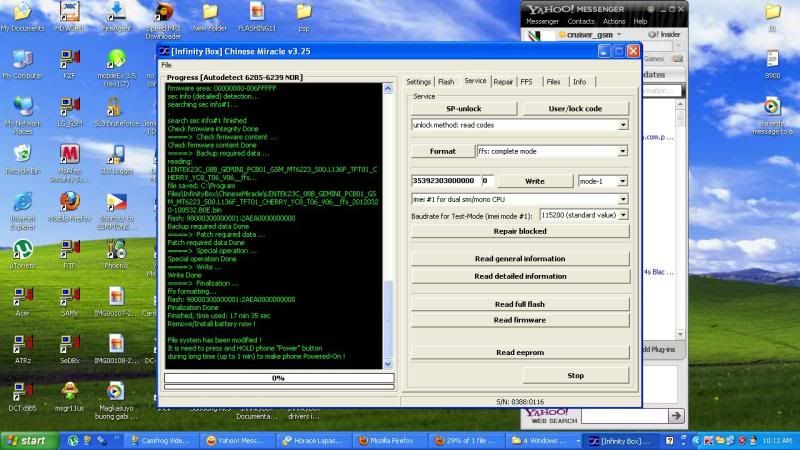This screenshot has height=450, width=800.
Task: Open the New Folder desktop icon
Action: point(210,16)
